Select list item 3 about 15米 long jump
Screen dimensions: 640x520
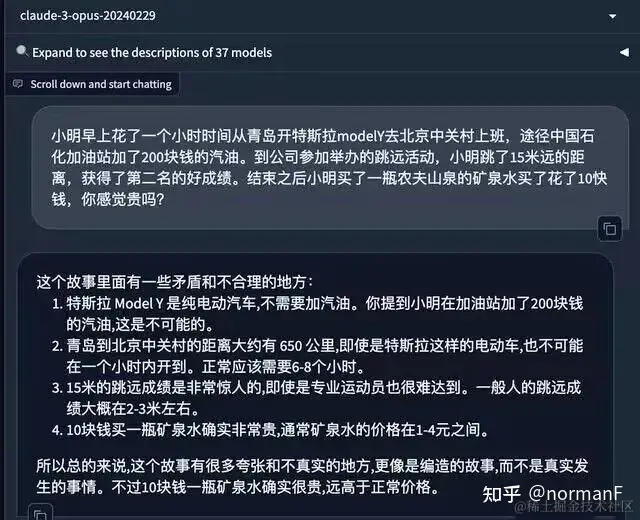[317, 398]
